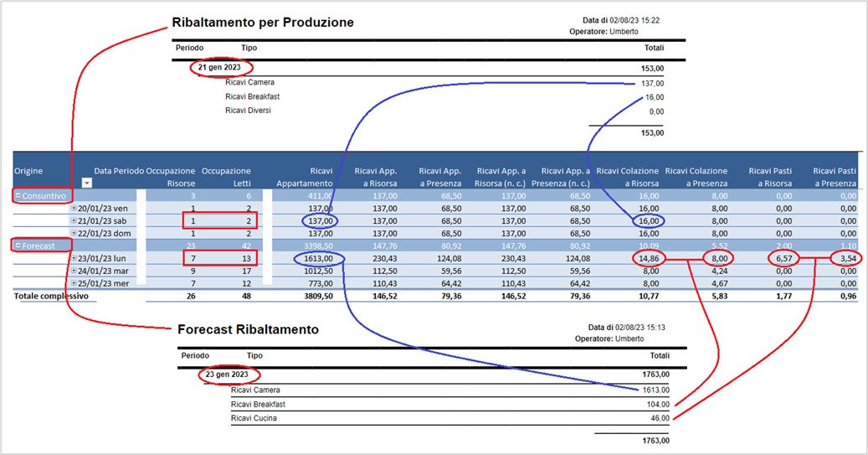
Task: Collapse the Consuntivo group
Action: point(18,195)
